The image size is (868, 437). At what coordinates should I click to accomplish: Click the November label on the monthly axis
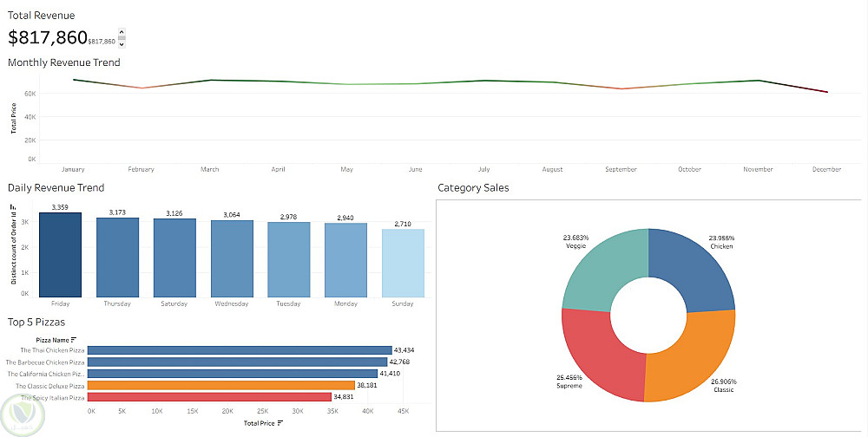(x=758, y=169)
